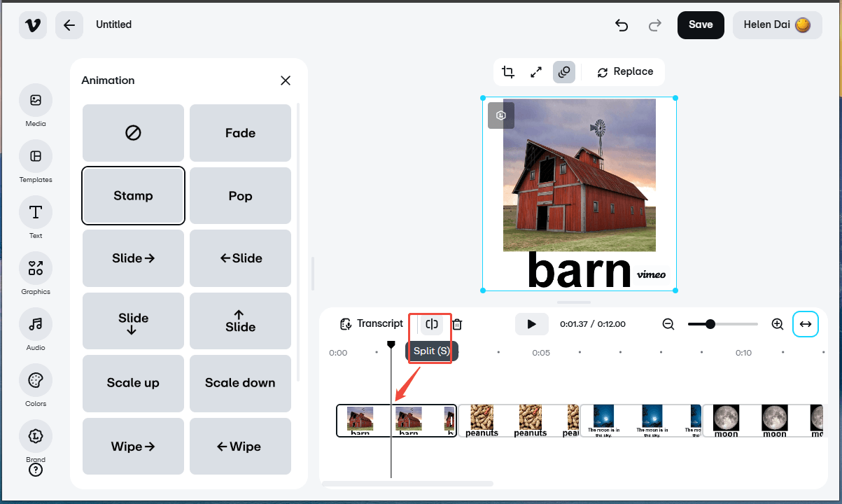Screen dimensions: 842x504
Task: Zoom in the timeline
Action: (777, 324)
